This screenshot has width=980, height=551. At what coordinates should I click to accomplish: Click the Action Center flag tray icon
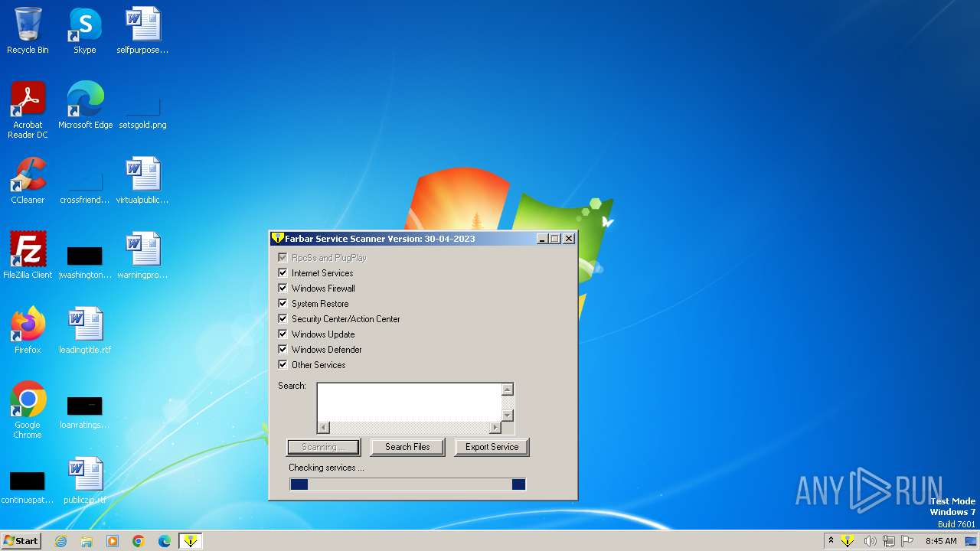[x=907, y=541]
